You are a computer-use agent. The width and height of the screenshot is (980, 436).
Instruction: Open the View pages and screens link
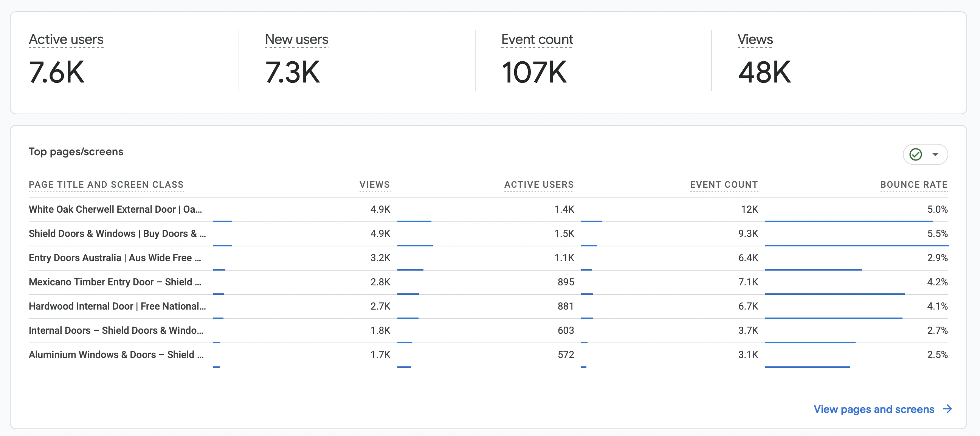coord(873,409)
